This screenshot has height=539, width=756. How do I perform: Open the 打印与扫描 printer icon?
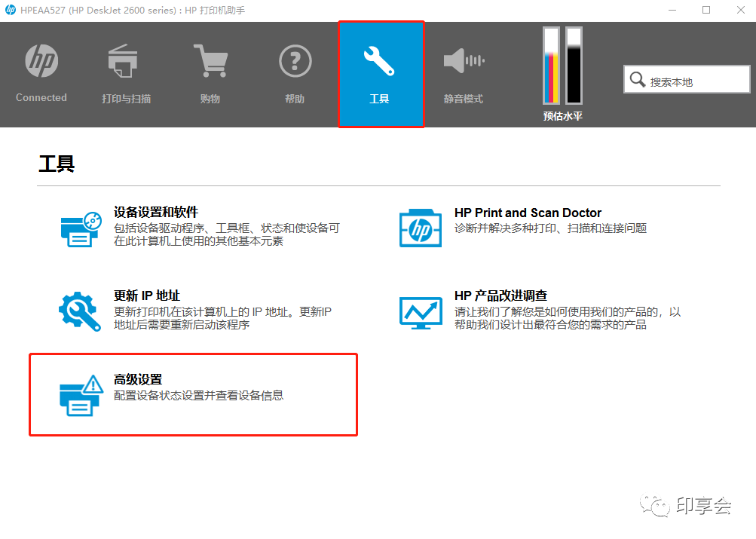pyautogui.click(x=123, y=61)
